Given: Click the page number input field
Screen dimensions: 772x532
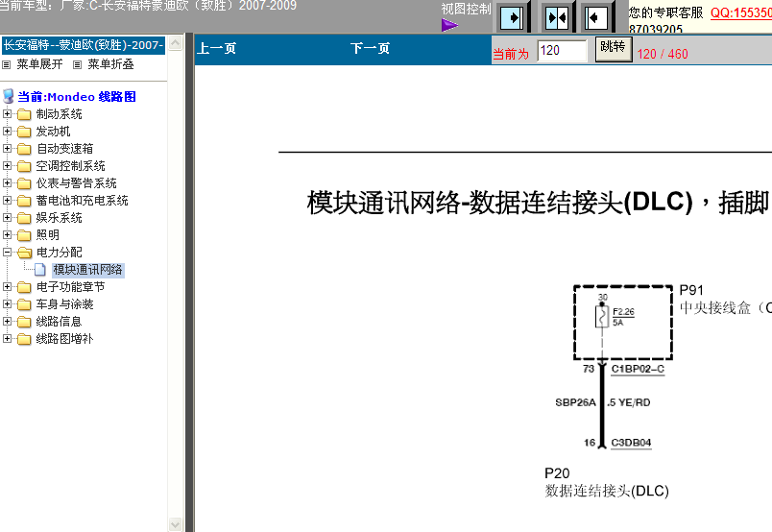Looking at the screenshot, I should tap(562, 50).
